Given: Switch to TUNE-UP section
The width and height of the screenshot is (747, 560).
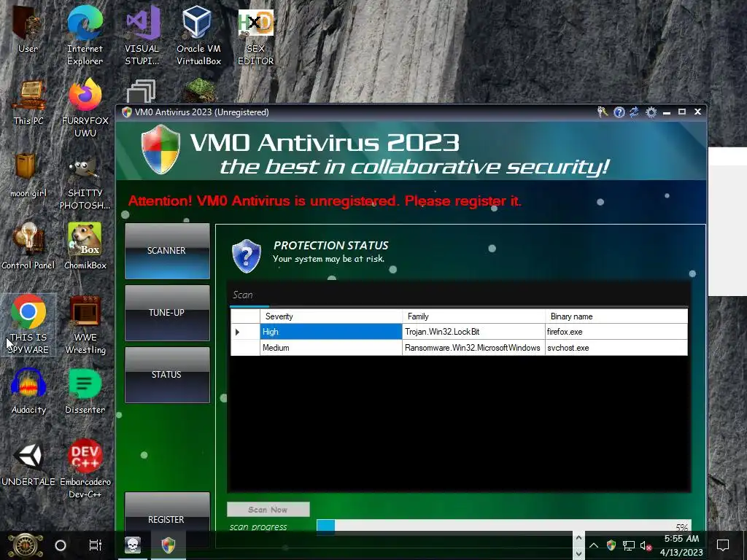Looking at the screenshot, I should coord(167,313).
